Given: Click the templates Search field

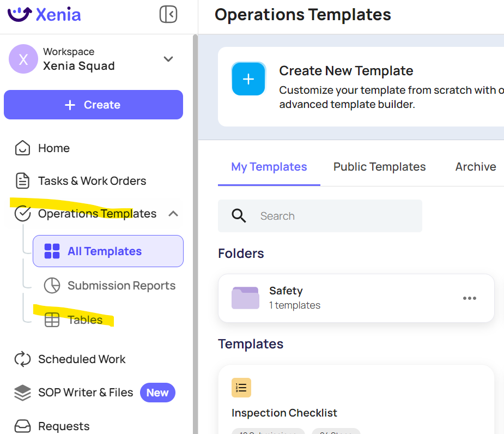Looking at the screenshot, I should pyautogui.click(x=320, y=216).
